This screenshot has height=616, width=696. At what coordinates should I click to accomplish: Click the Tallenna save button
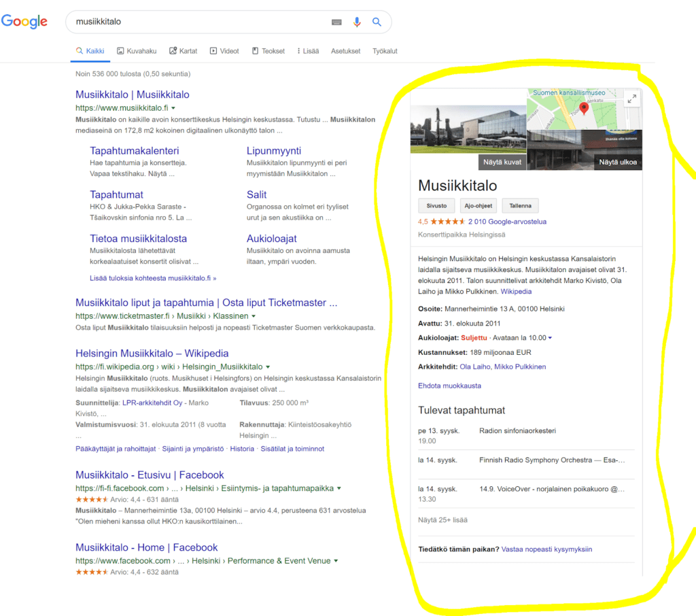click(520, 205)
